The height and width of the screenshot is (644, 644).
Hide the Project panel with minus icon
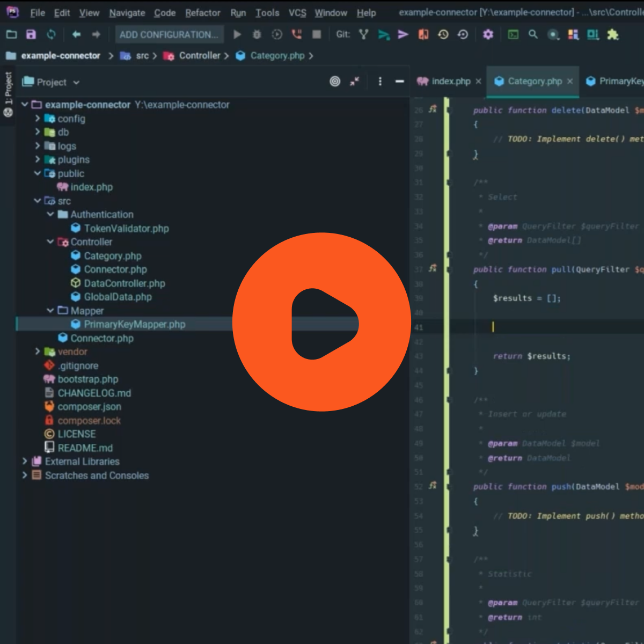(399, 82)
